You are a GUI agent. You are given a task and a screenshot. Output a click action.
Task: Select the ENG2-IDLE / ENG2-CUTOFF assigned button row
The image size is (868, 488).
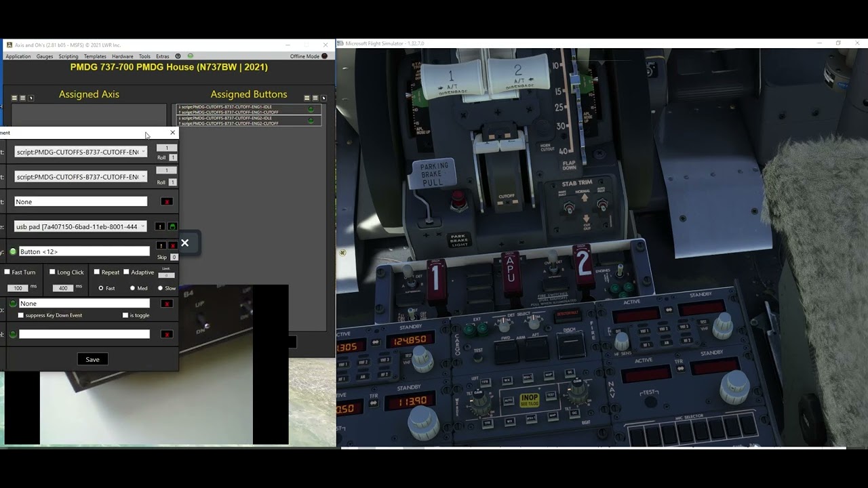[x=248, y=121]
